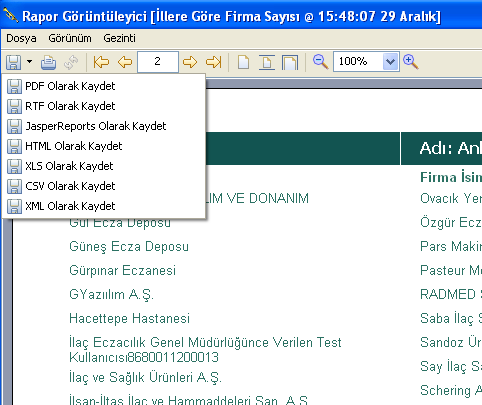Choose JasperReports Olarak Kaydet

tap(104, 126)
